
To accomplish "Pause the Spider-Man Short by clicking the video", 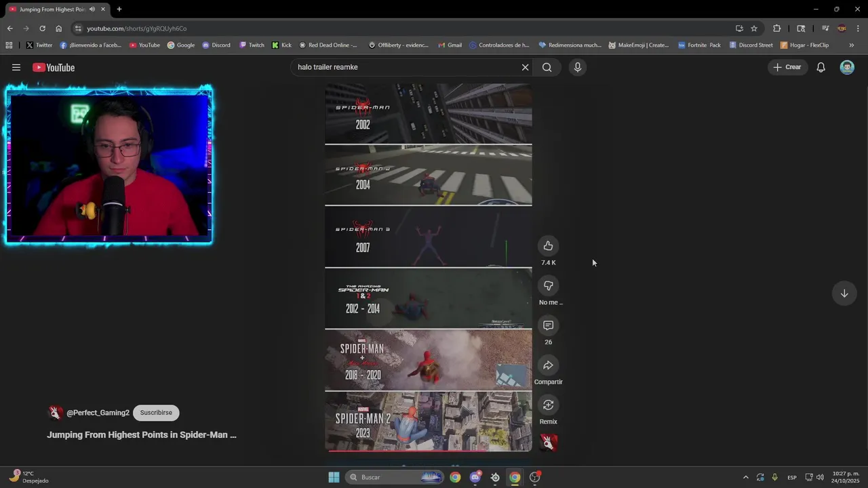I will point(429,267).
